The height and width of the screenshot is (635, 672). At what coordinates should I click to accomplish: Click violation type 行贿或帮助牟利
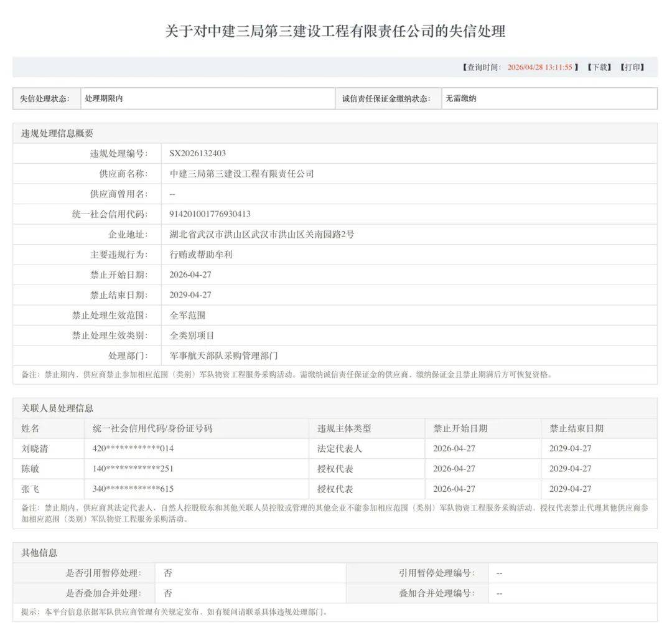point(200,255)
